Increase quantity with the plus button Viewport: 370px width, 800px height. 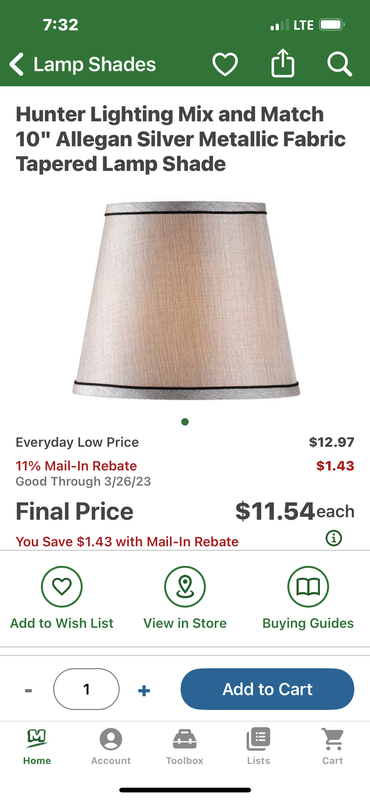tap(144, 690)
